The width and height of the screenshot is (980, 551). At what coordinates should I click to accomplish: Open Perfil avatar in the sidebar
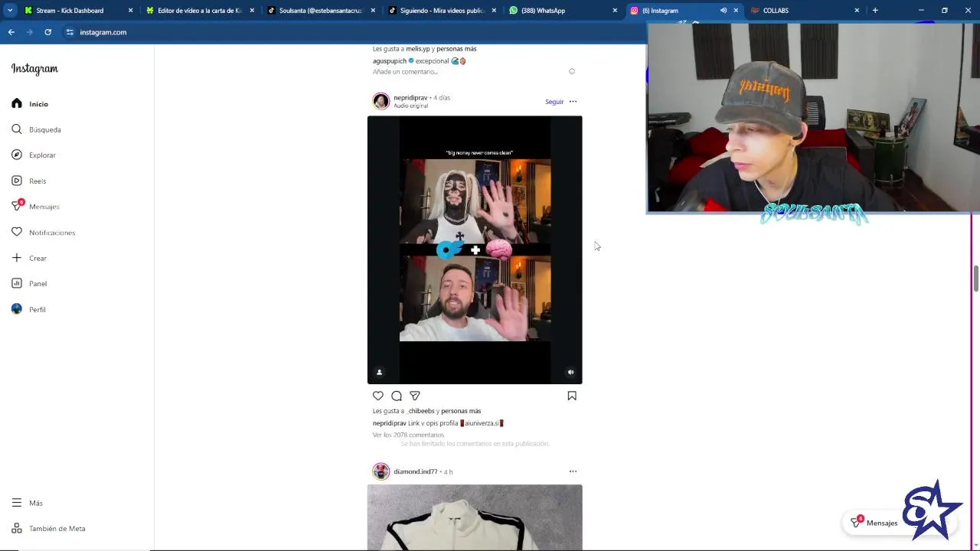[29, 309]
